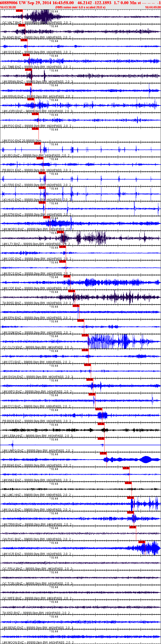
Task: Select the CC TCBU BHZ station label
Action: coord(38,583)
